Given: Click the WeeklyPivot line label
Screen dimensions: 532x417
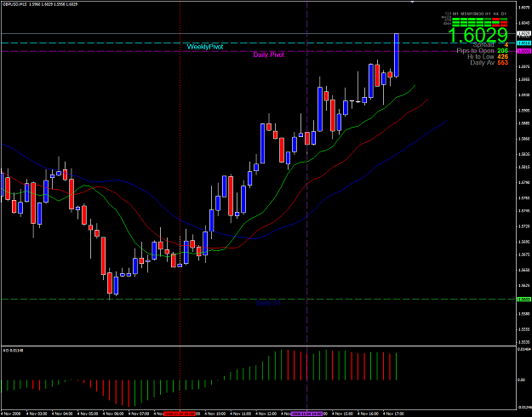Looking at the screenshot, I should pos(205,47).
